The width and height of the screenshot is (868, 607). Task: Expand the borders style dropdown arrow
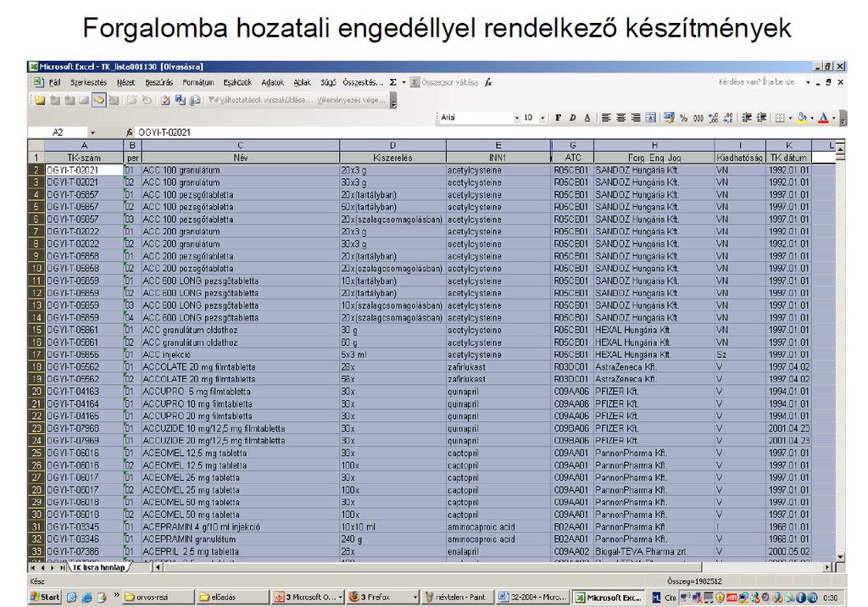click(x=790, y=118)
